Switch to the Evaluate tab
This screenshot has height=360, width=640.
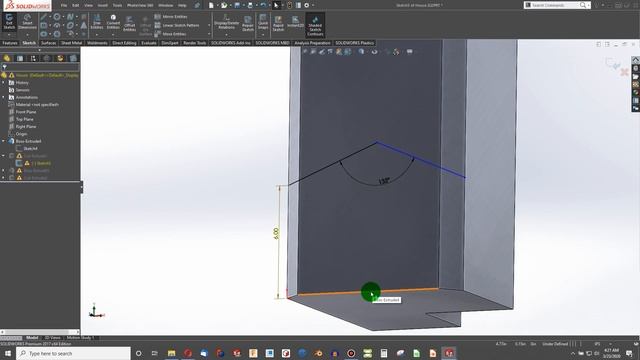point(149,43)
